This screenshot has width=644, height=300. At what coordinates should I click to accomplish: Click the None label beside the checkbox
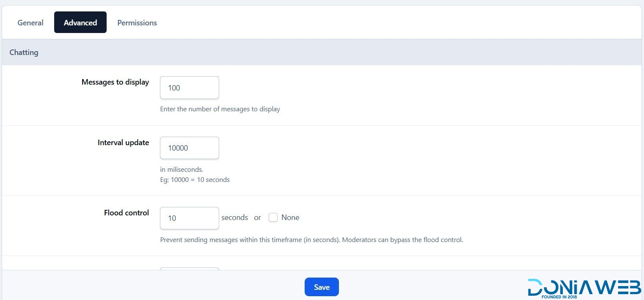coord(290,217)
